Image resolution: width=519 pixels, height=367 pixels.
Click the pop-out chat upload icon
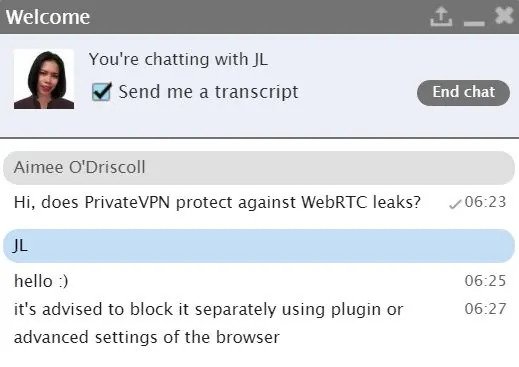pos(441,17)
